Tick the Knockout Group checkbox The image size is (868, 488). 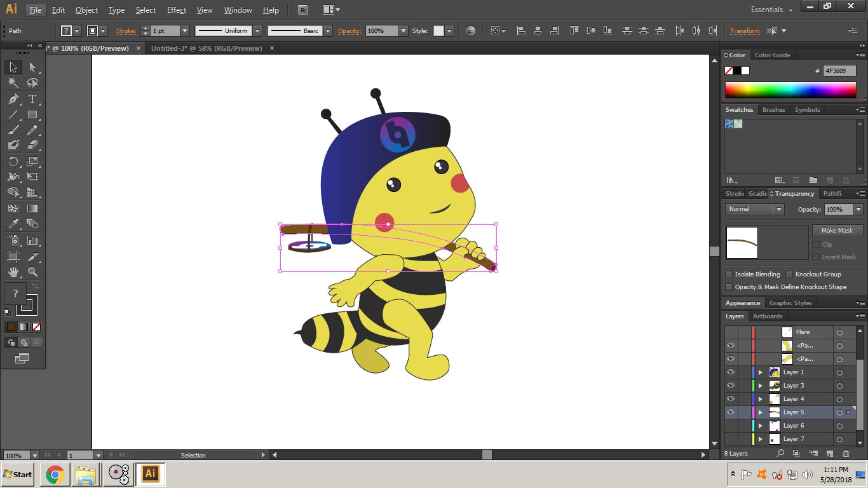[789, 274]
